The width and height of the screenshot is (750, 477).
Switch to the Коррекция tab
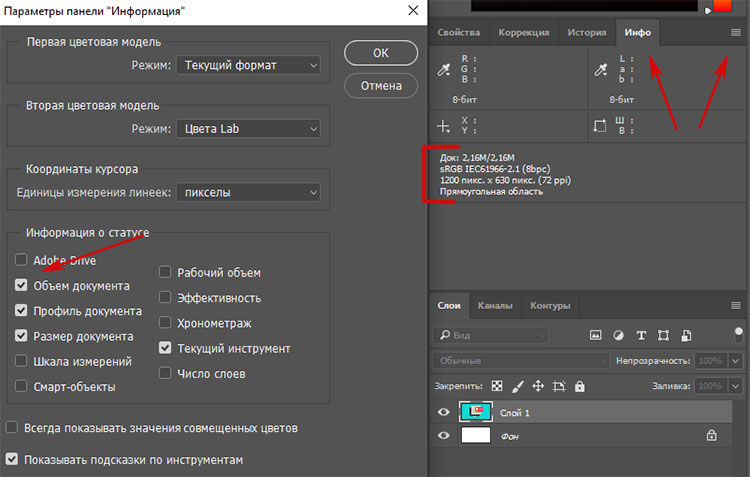coord(524,33)
